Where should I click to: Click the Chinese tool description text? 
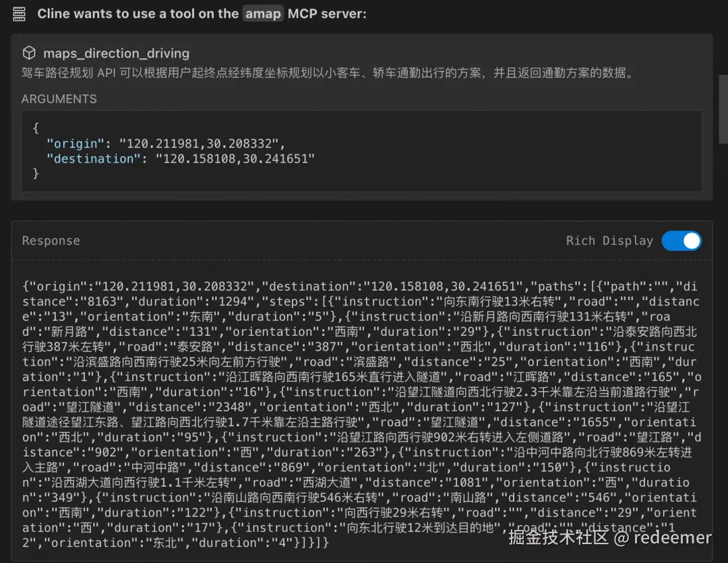coord(328,73)
